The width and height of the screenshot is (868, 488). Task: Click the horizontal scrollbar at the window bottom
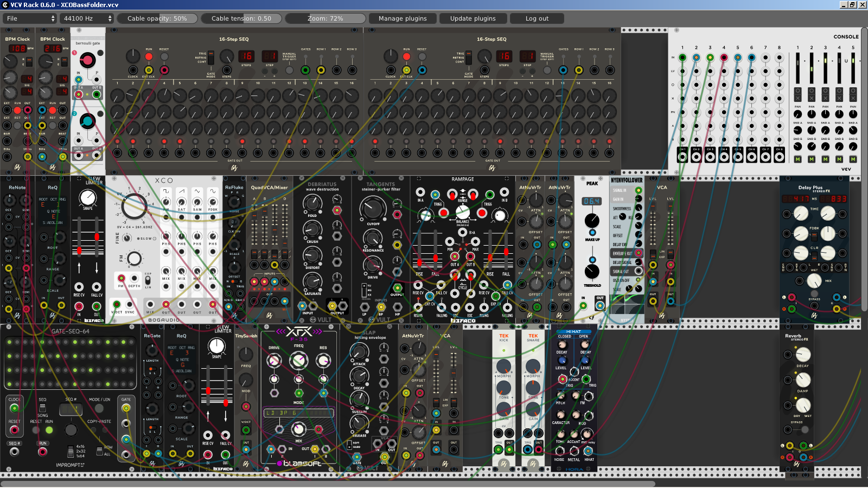point(328,484)
